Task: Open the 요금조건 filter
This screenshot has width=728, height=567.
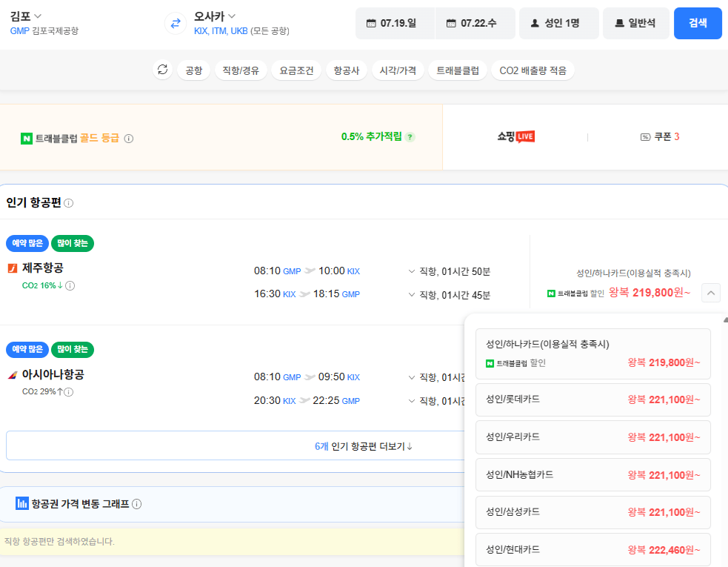Action: coord(296,70)
